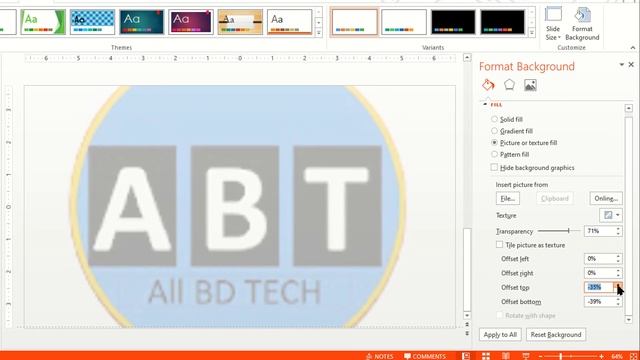
Task: Adjust the Offset left spinner
Action: (618, 259)
